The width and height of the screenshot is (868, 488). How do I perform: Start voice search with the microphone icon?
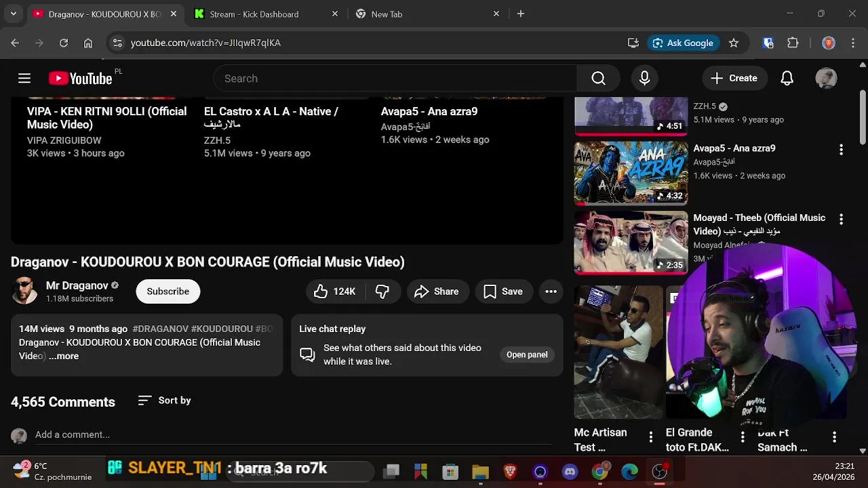[644, 79]
